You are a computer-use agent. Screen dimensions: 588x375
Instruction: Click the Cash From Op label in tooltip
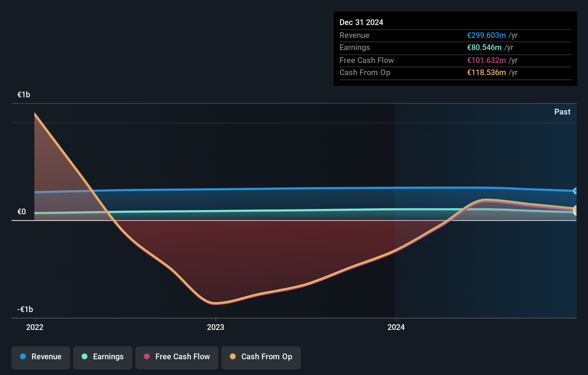tap(365, 72)
